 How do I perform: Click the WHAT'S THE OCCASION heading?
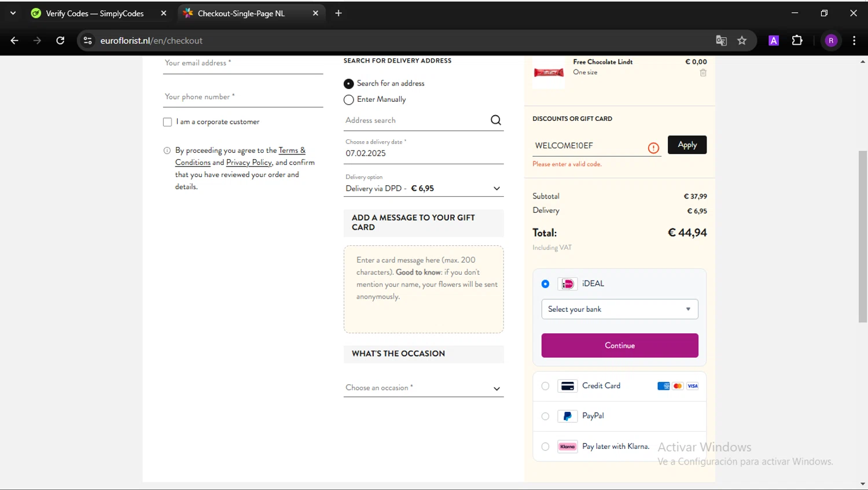pyautogui.click(x=398, y=353)
